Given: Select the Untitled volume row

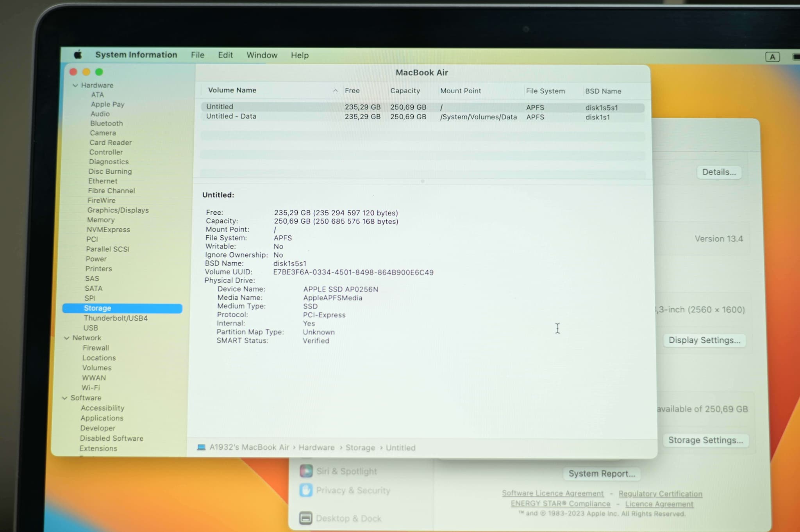Looking at the screenshot, I should (x=423, y=107).
